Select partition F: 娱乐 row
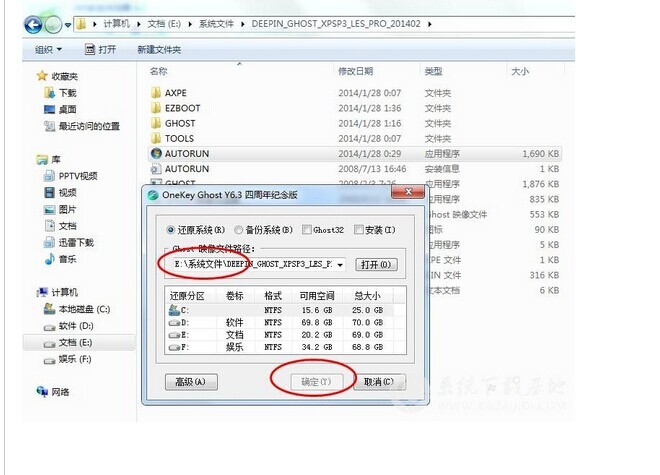Screen dimensions: 660x475 click(x=281, y=347)
